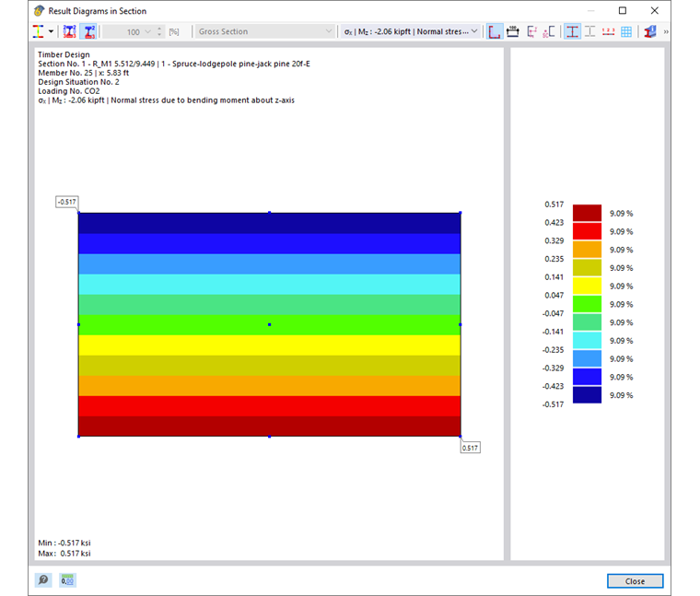
Task: Click the bottom -0.517 legend value
Action: (x=554, y=404)
